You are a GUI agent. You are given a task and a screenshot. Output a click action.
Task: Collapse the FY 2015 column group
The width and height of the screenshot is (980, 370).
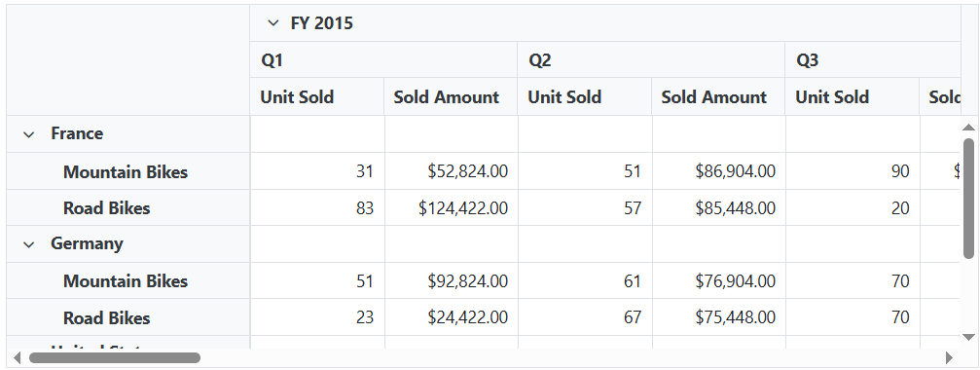272,23
